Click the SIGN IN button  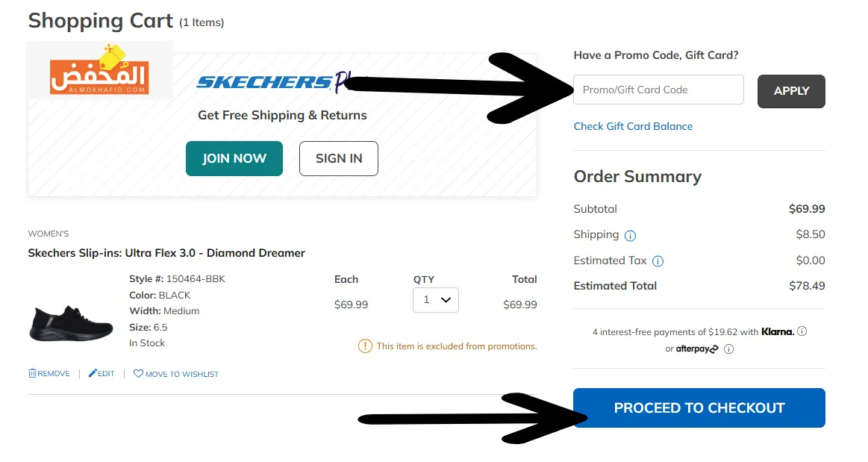(339, 159)
